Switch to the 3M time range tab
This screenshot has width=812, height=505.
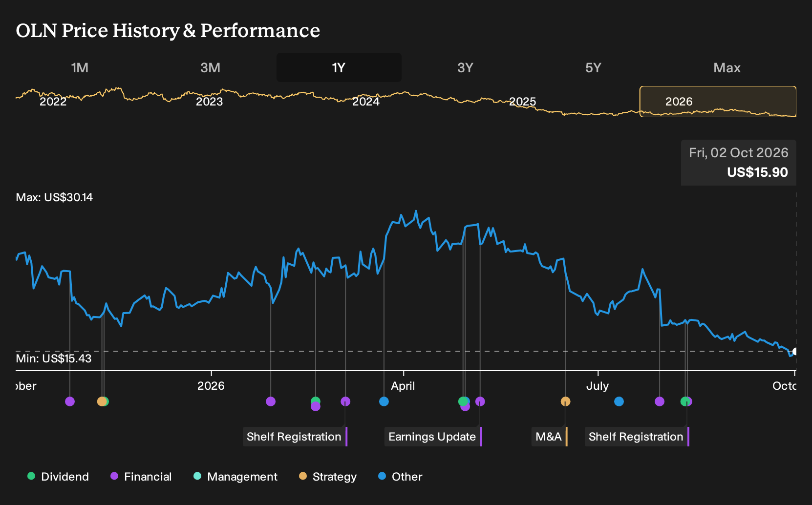[210, 68]
